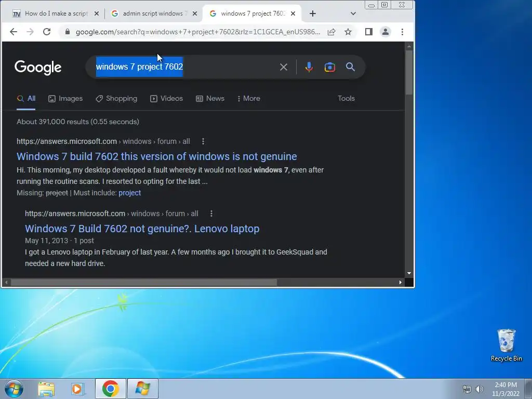Select the 'windows 7 project 7602' tab
Screen dimensions: 532x399
[252, 14]
